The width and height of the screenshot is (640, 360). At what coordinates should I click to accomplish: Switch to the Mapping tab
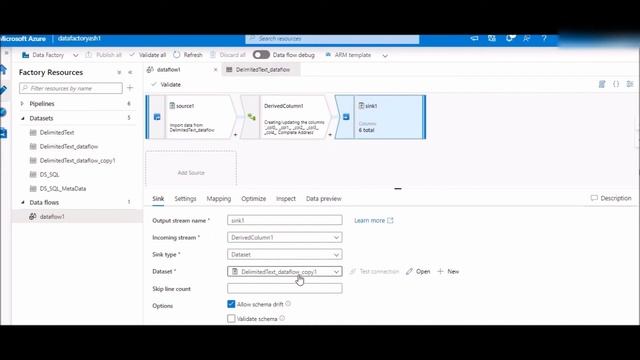(218, 199)
